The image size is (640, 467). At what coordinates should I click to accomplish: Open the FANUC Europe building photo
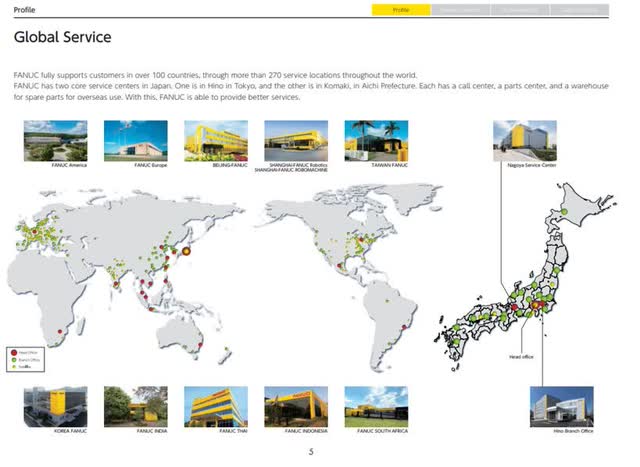[x=136, y=141]
